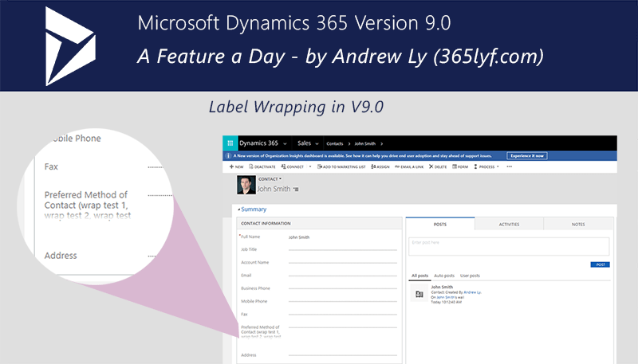The height and width of the screenshot is (364, 638).
Task: Open the more commands ellipsis
Action: [510, 166]
